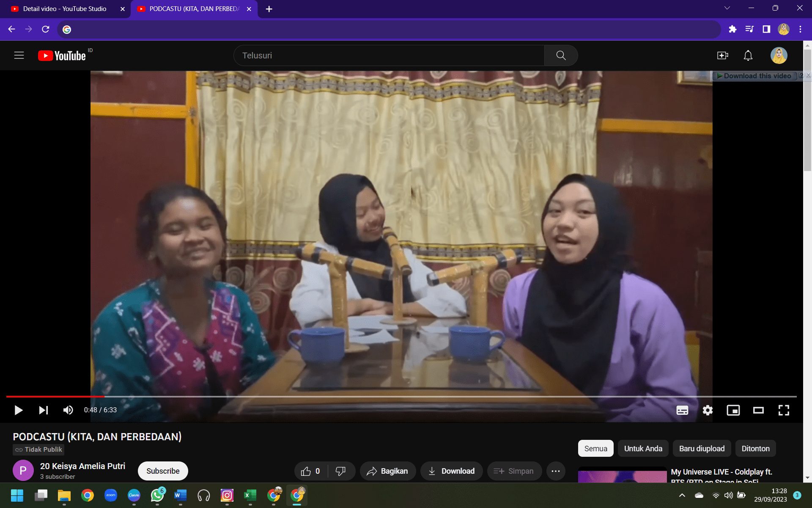Image resolution: width=812 pixels, height=508 pixels.
Task: Click the search magnifier button
Action: coord(561,55)
